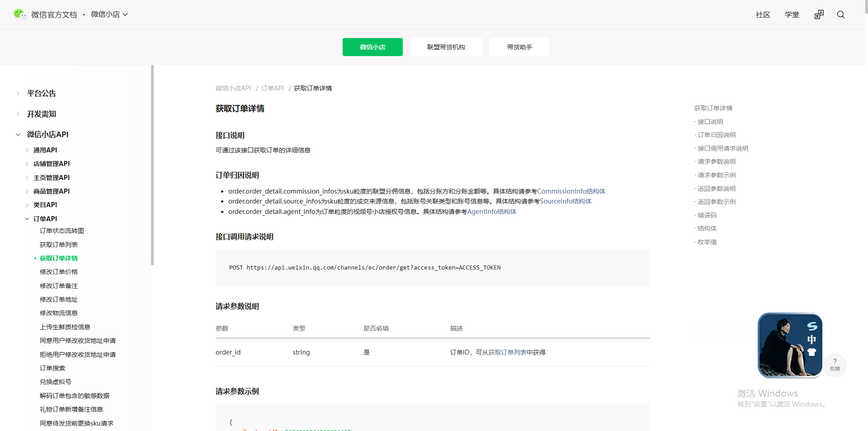Click the WeChat logo icon
The image size is (868, 431).
[20, 14]
